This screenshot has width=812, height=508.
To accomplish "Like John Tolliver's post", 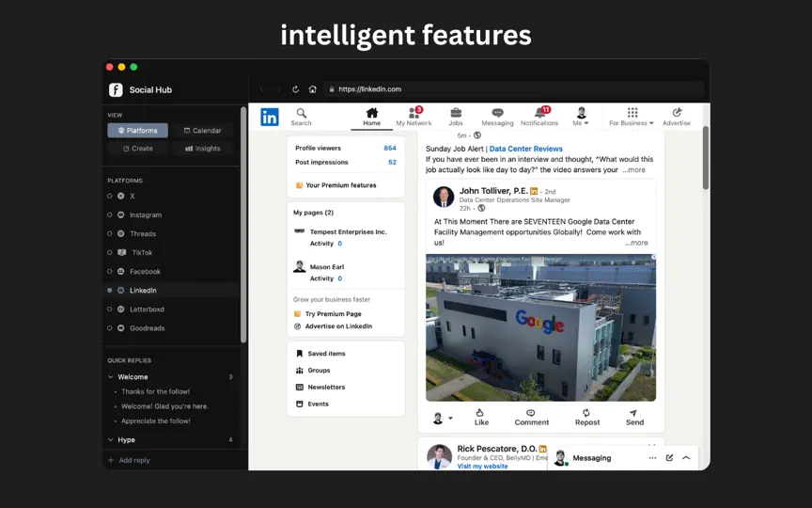I will [481, 418].
